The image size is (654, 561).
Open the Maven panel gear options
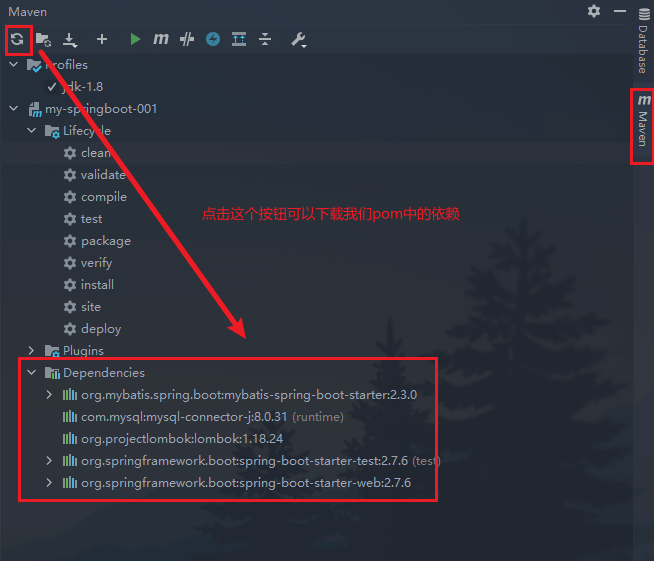594,11
